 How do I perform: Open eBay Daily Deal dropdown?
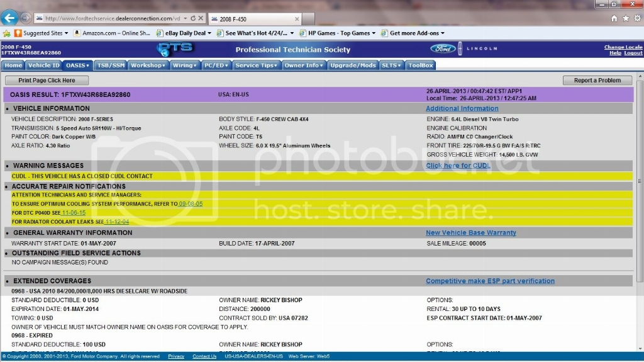[x=184, y=33]
